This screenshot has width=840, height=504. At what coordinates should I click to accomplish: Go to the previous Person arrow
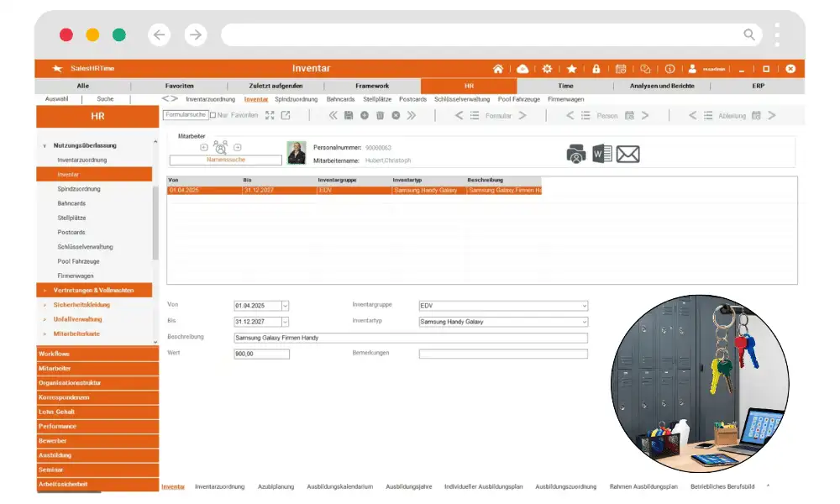(570, 115)
